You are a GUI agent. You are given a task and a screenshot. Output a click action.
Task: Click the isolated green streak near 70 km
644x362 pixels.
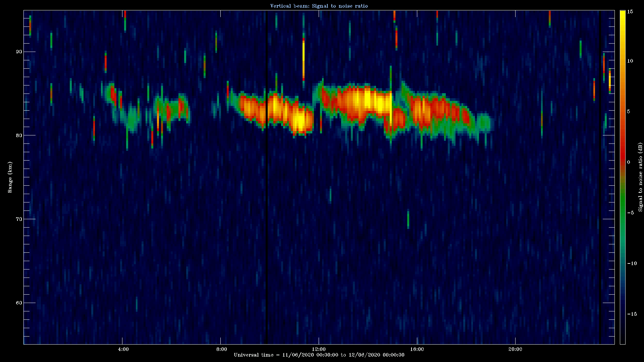408,220
